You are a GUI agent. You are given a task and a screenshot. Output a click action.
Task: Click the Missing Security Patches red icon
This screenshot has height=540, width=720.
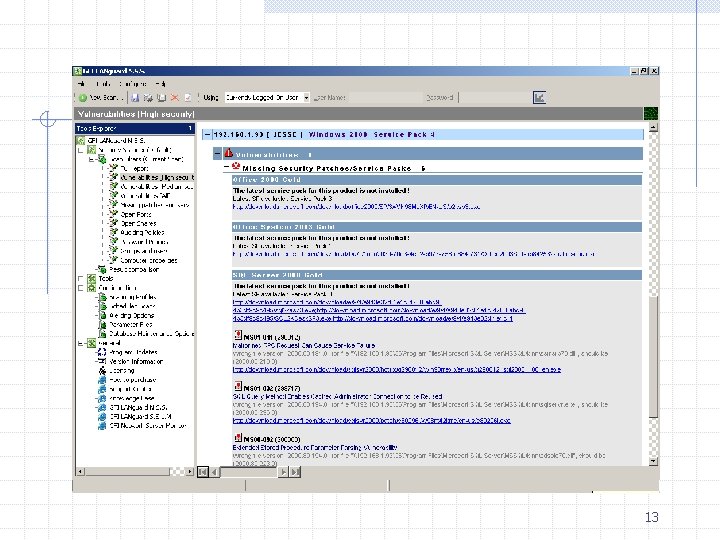(236, 166)
